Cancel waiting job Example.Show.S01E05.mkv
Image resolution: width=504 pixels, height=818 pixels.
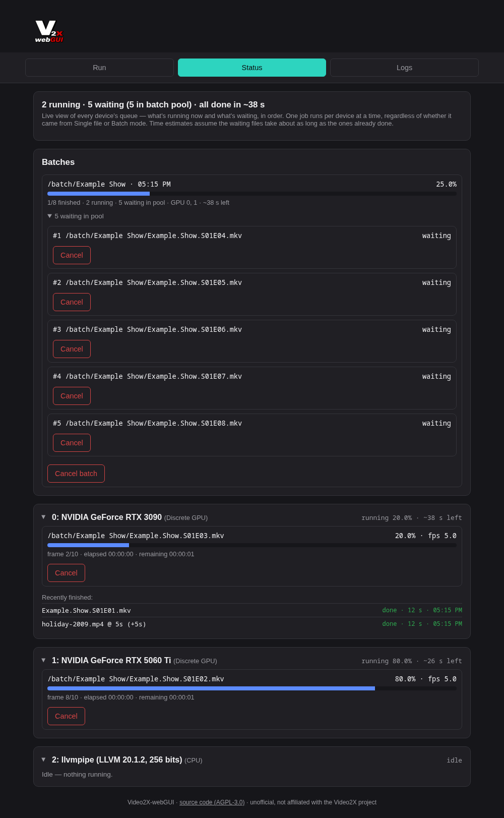click(x=72, y=302)
